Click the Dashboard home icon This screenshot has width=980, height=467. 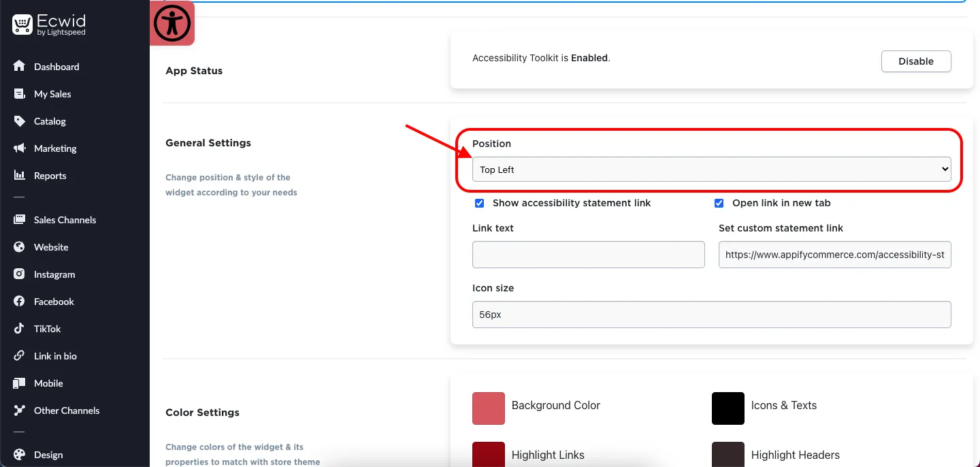(x=19, y=66)
